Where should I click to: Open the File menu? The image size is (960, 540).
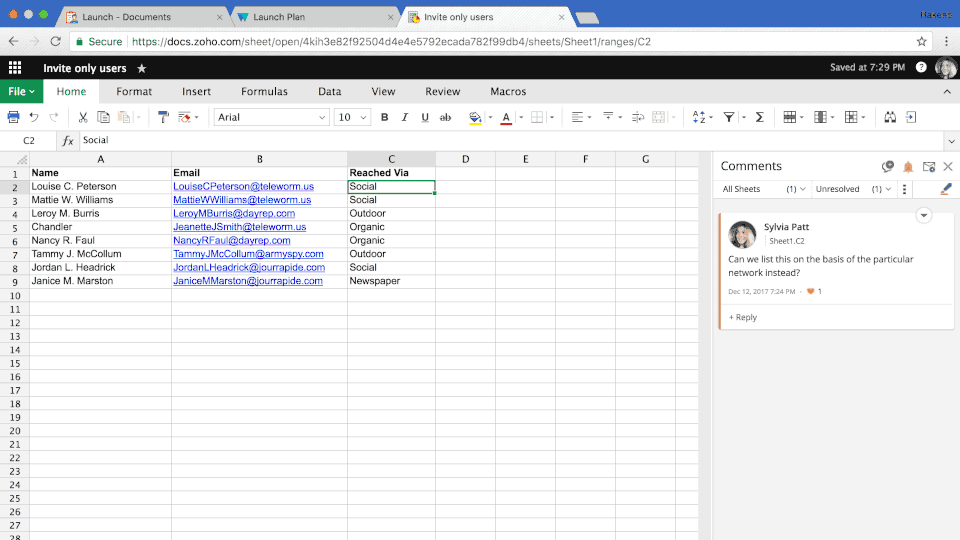coord(21,91)
